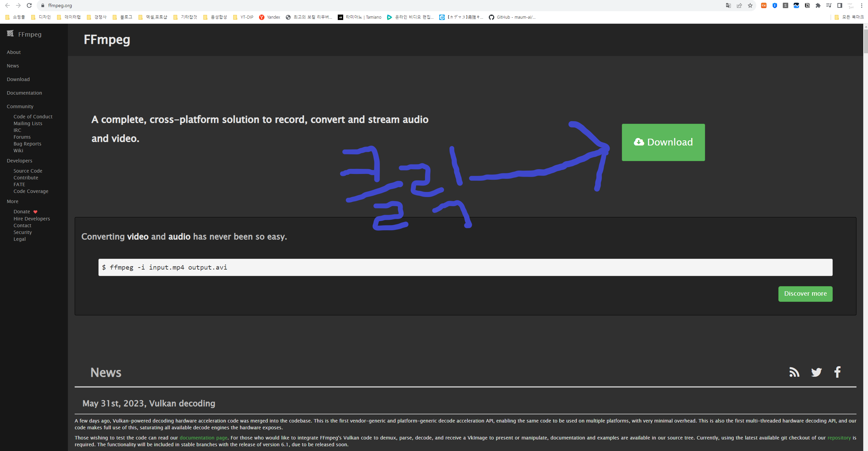Go to Documentation in the sidebar
This screenshot has height=451, width=868.
coord(24,93)
